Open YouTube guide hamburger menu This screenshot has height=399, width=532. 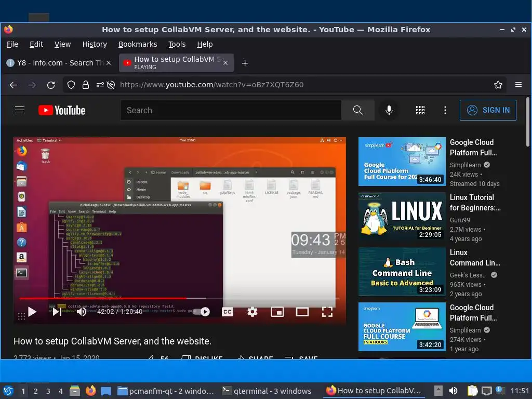click(x=20, y=110)
